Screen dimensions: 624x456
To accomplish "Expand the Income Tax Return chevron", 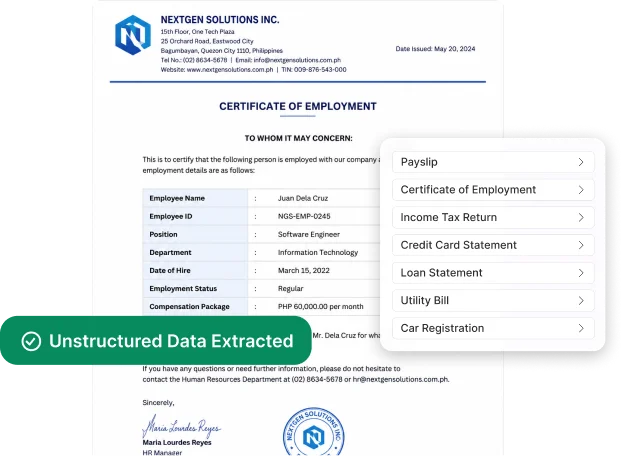I will (x=581, y=218).
